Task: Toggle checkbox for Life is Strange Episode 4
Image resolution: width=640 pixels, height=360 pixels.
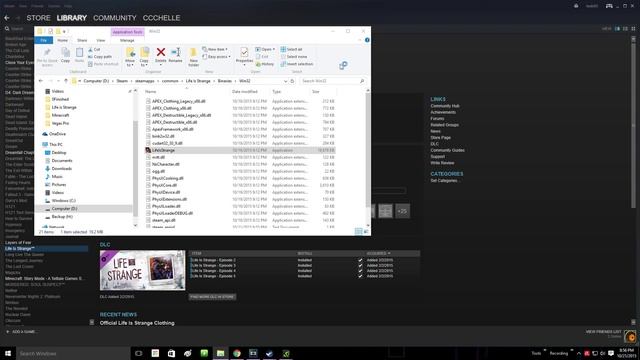Action: tap(360, 271)
